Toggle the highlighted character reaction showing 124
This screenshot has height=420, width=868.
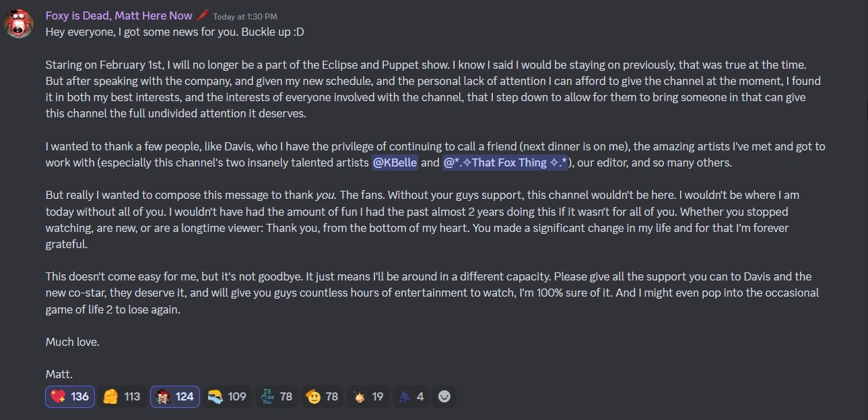174,396
